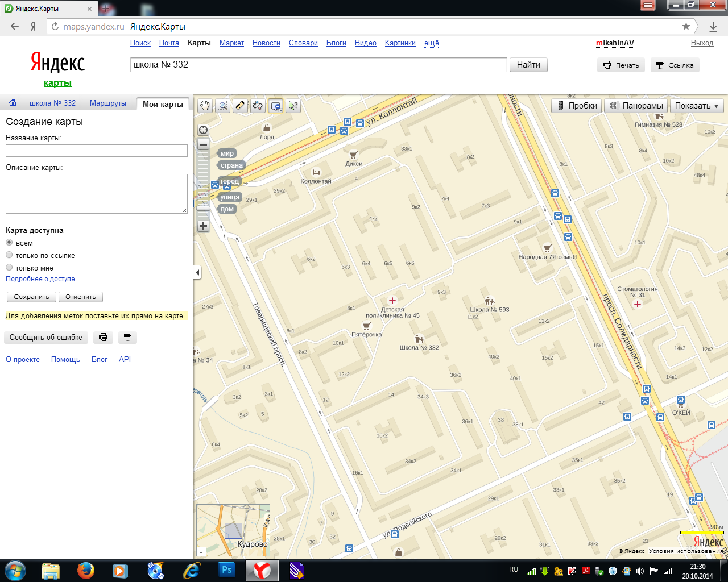This screenshot has height=582, width=728.
Task: Click Сохранить to save map
Action: (x=32, y=297)
